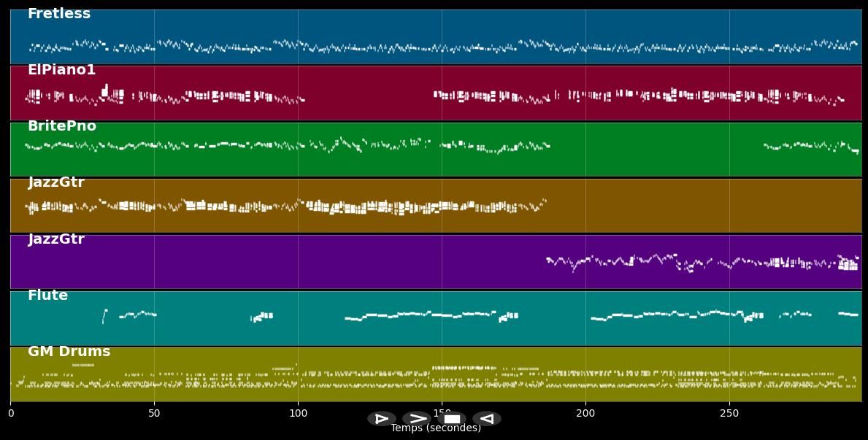Screen dimensions: 868x440
Task: Click the 'Temps (secondes)' axis label
Action: pos(436,428)
